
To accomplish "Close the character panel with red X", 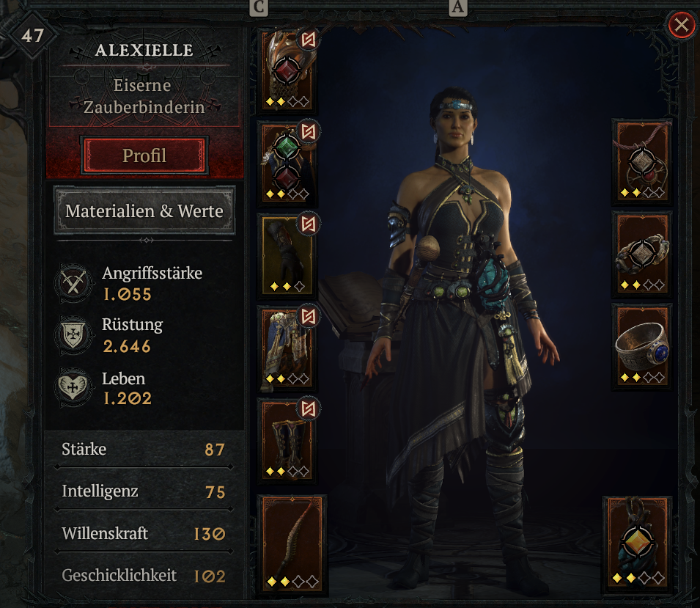I will 681,25.
